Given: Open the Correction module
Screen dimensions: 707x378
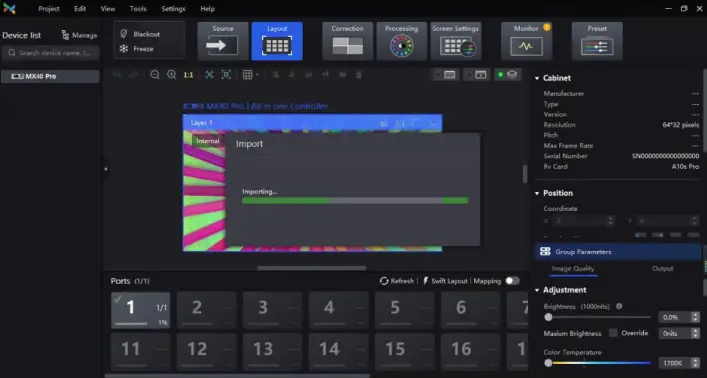Looking at the screenshot, I should point(348,41).
